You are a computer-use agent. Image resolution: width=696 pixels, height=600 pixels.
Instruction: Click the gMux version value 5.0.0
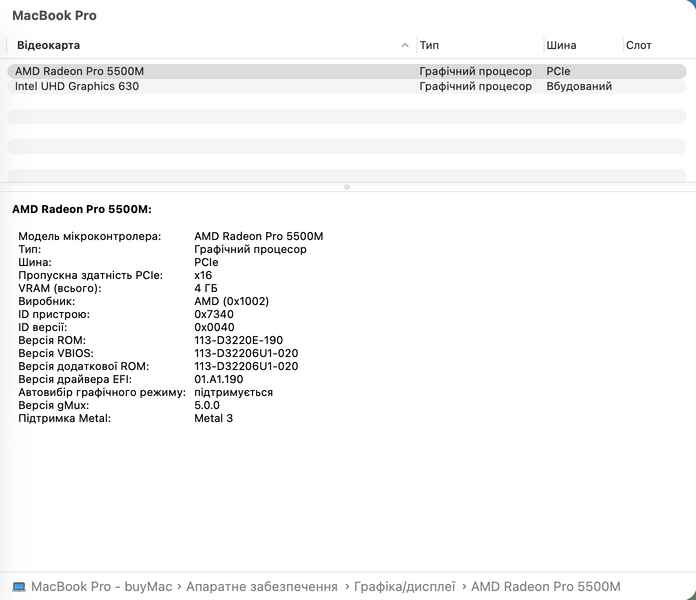(206, 405)
